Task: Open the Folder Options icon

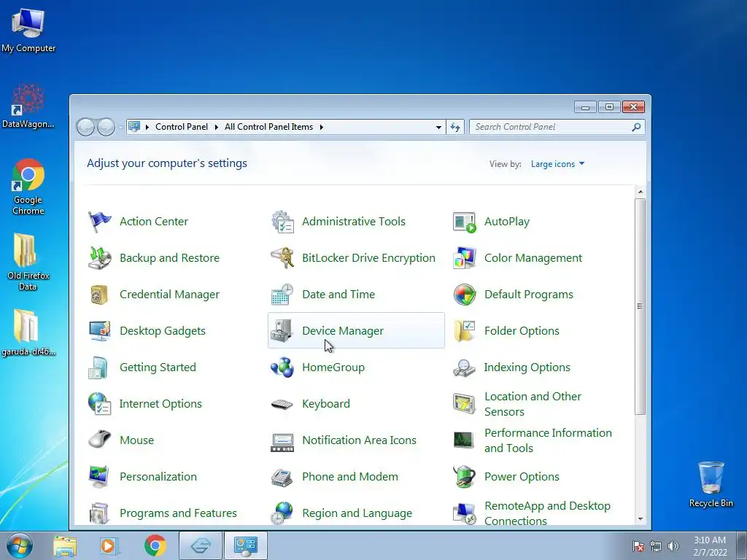Action: [x=465, y=331]
